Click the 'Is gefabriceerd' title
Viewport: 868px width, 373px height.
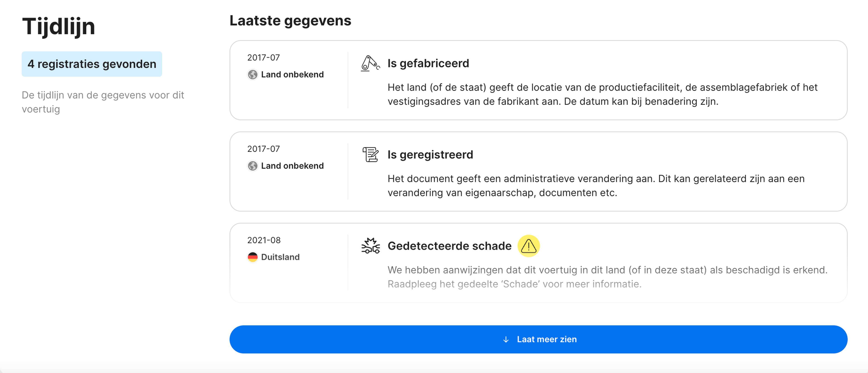point(428,63)
